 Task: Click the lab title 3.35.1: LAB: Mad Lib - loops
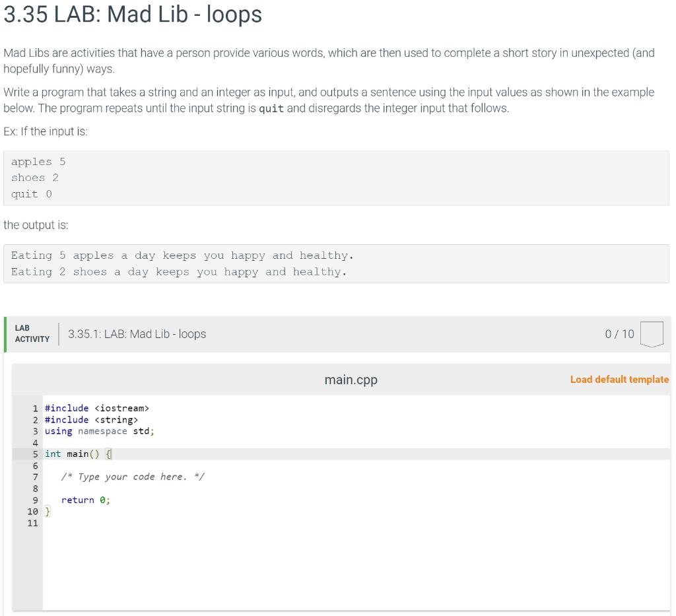(x=137, y=333)
